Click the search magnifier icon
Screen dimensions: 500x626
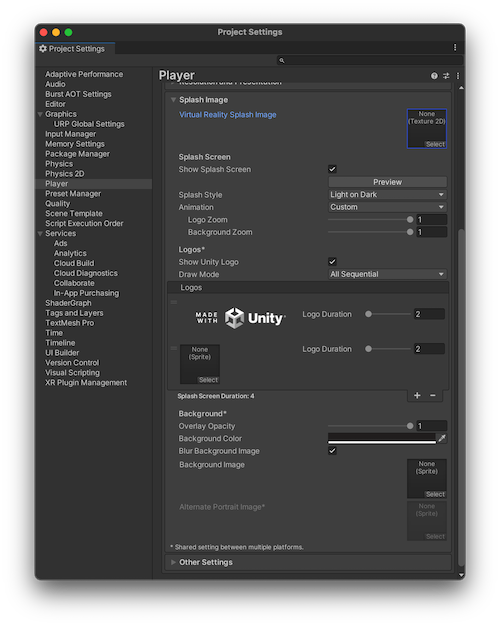click(282, 60)
